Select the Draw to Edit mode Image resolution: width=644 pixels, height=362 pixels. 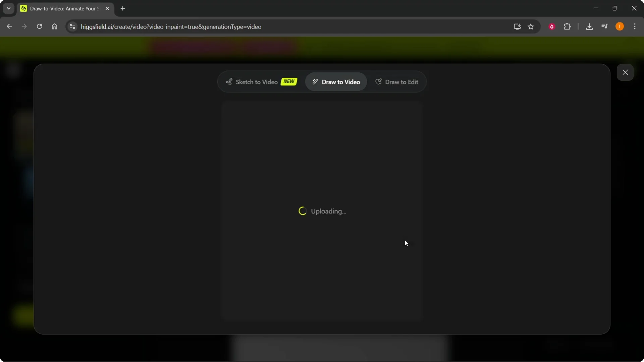point(401,82)
